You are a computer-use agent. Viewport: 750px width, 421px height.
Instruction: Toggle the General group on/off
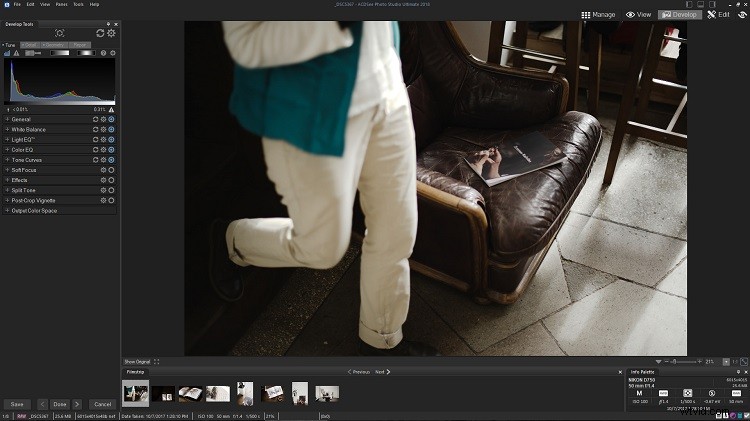tap(111, 119)
